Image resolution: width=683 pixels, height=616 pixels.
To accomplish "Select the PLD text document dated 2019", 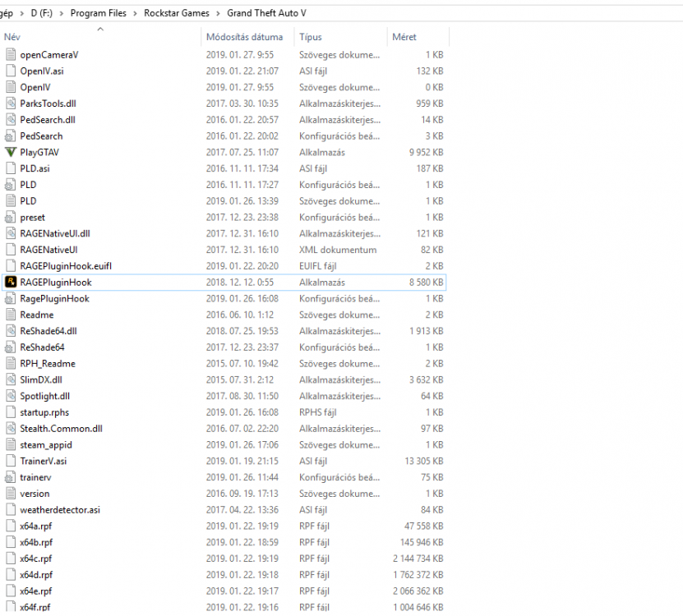I will (28, 201).
